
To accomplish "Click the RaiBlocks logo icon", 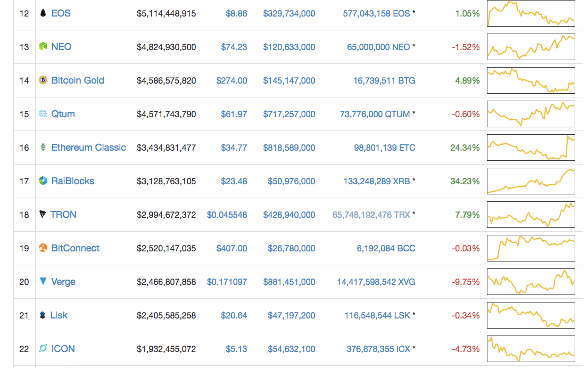I will [43, 181].
